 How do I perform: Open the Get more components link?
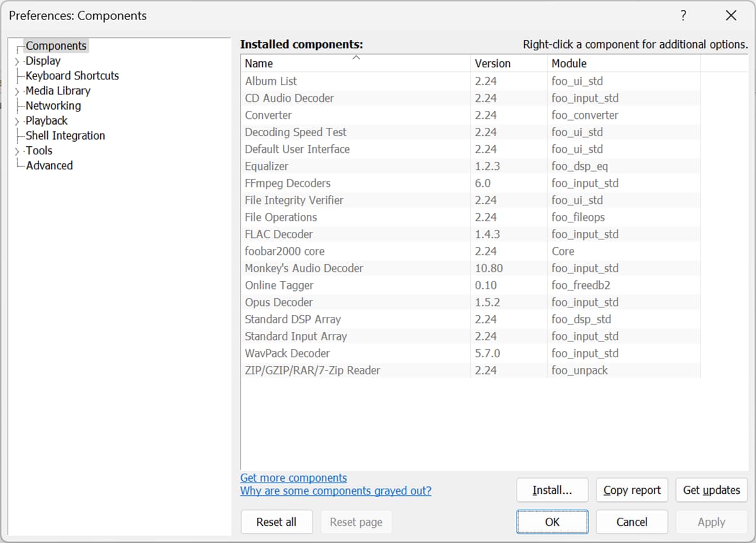[294, 477]
